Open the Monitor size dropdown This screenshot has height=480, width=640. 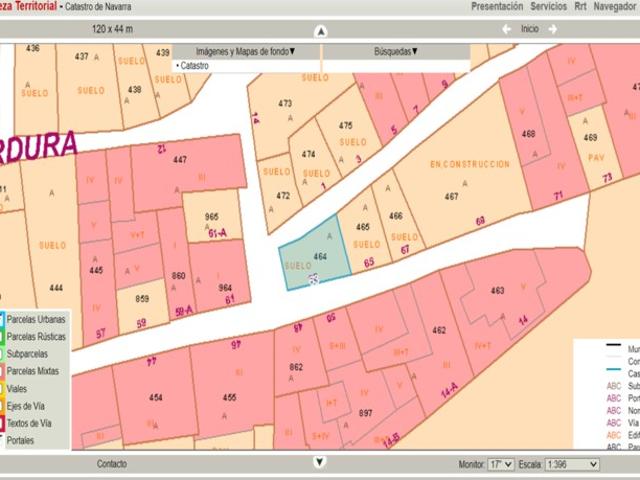pyautogui.click(x=500, y=465)
